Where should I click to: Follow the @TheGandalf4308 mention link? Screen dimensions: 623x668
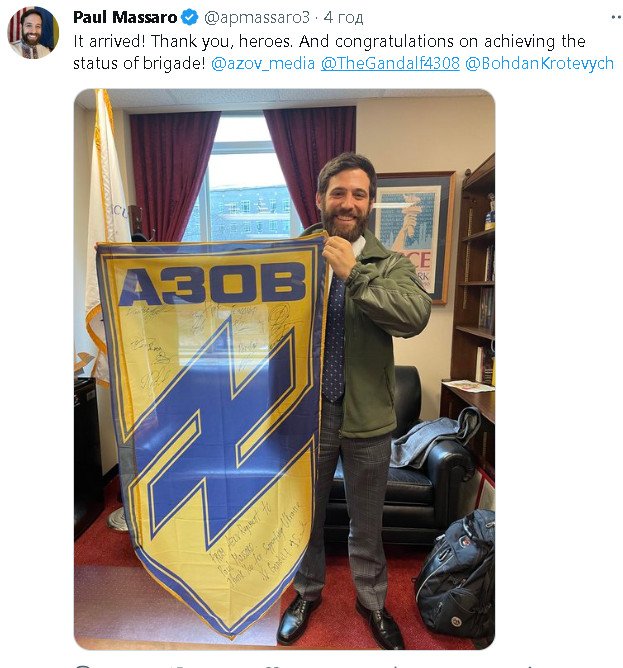pos(390,63)
